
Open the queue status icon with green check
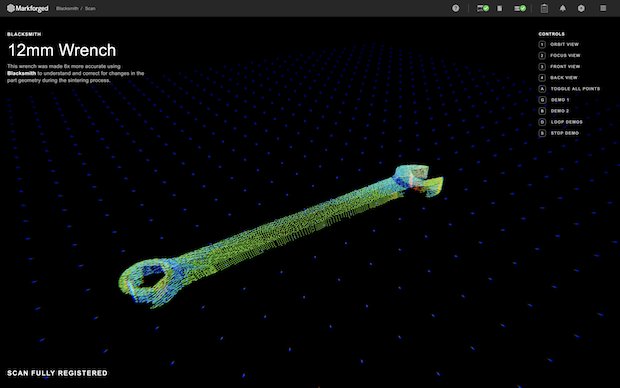pyautogui.click(x=520, y=8)
